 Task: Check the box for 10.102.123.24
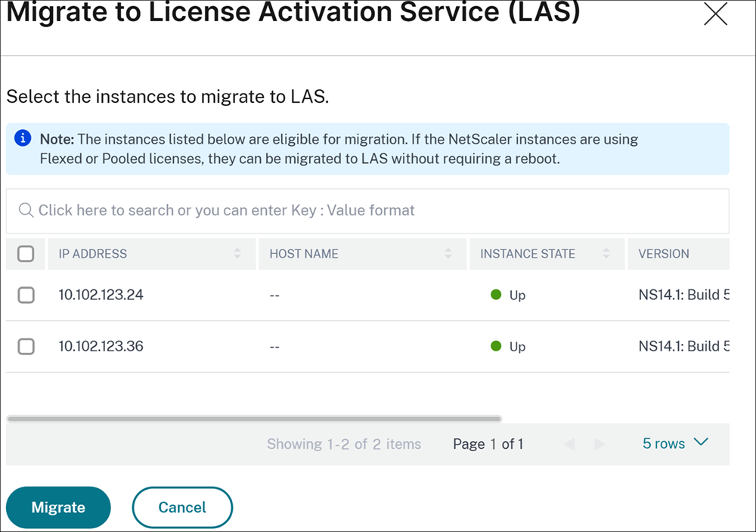point(26,295)
